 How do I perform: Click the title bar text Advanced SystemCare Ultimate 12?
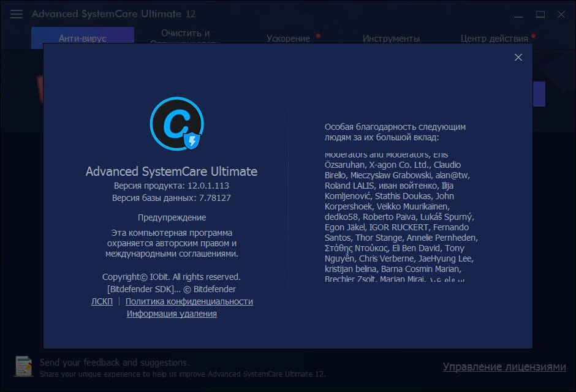[x=113, y=14]
